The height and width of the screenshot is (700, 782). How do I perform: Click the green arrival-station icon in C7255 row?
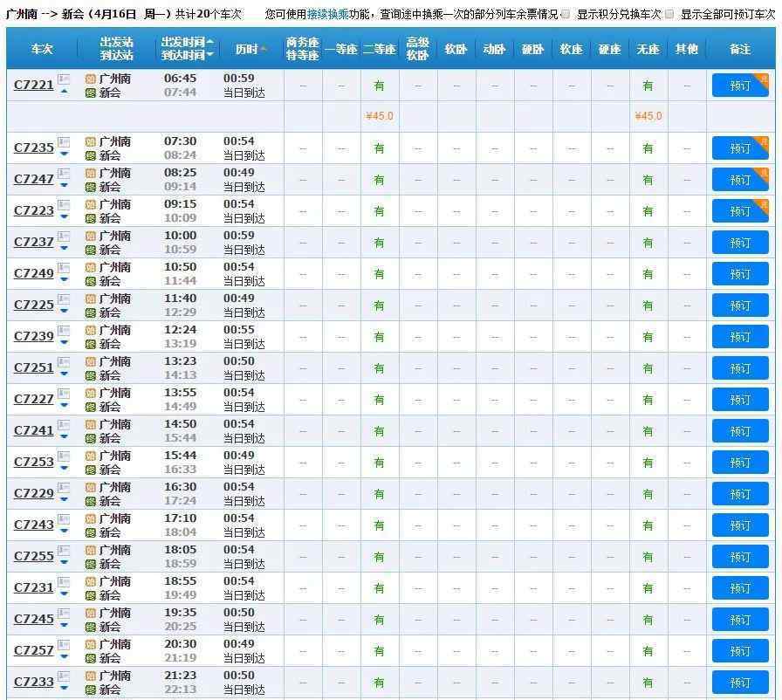point(90,564)
